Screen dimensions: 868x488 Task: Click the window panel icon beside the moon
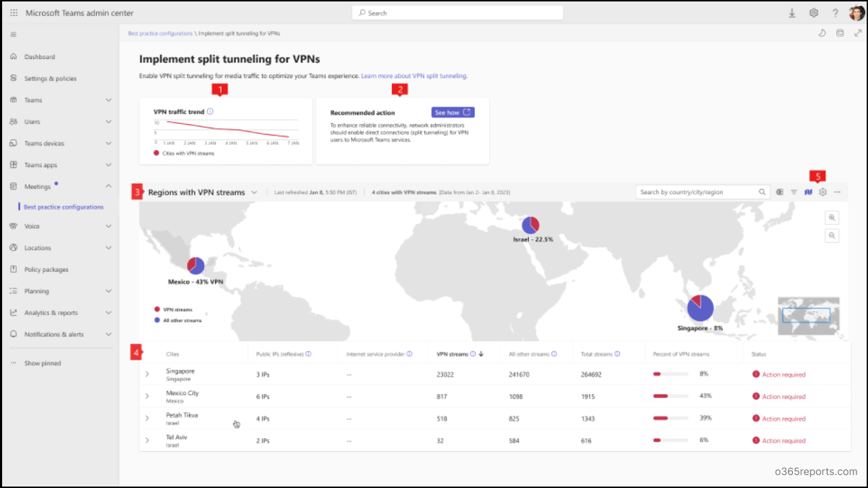(x=839, y=33)
